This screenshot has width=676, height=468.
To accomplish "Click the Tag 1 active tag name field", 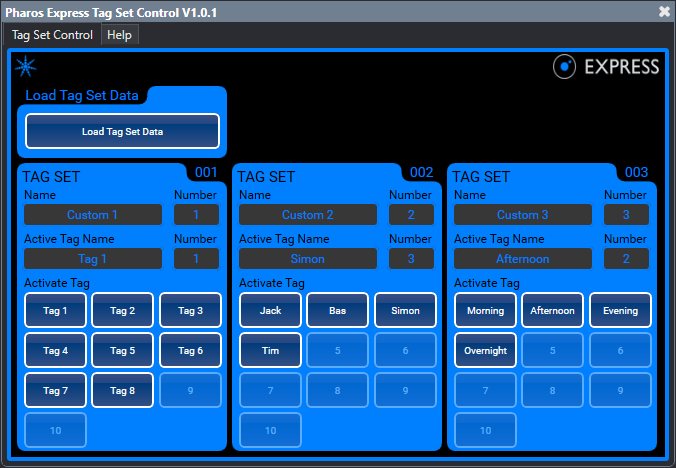I will pyautogui.click(x=93, y=259).
